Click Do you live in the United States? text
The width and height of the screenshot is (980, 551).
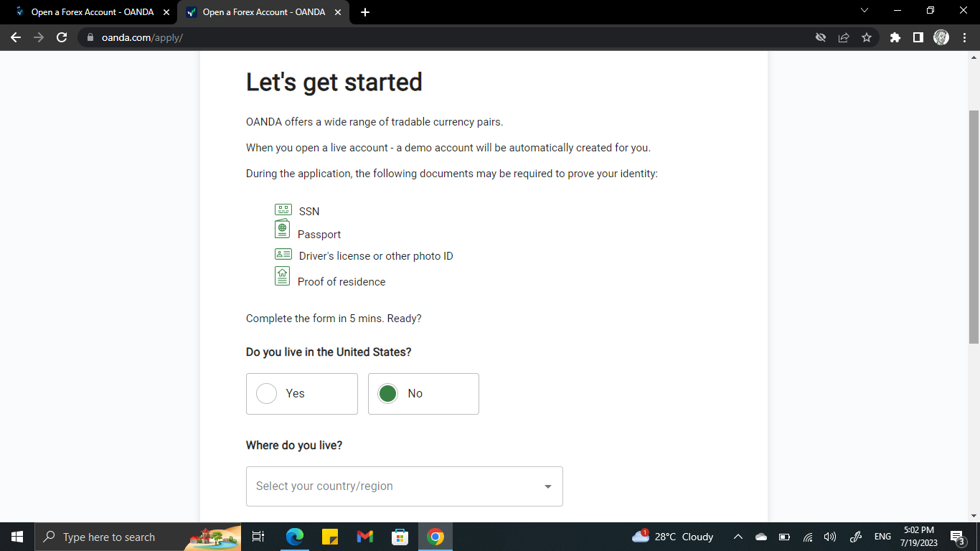[329, 352]
